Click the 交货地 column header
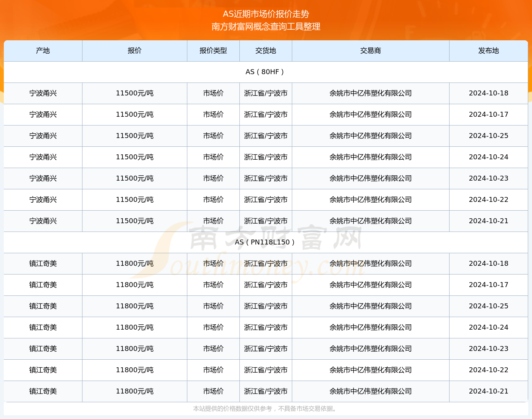532x419 pixels. tap(266, 51)
